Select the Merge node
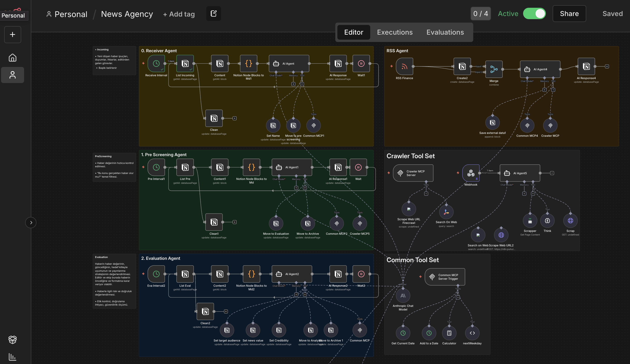630x364 pixels. [x=494, y=69]
